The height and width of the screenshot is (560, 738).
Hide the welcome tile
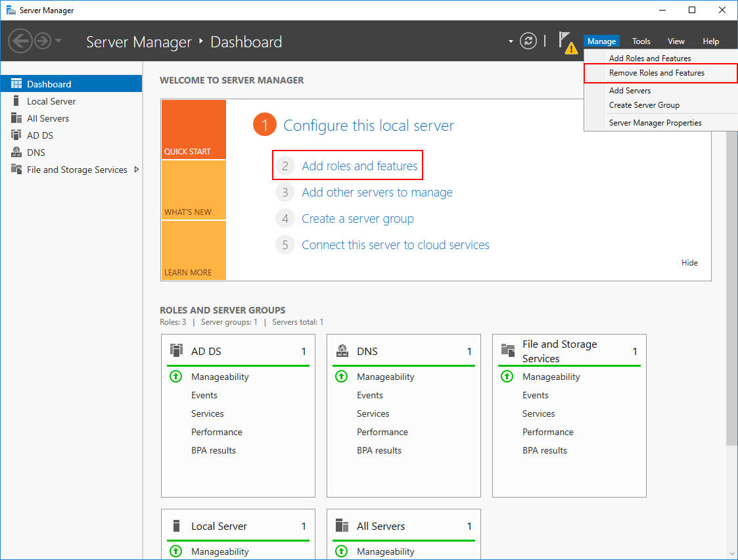[689, 263]
